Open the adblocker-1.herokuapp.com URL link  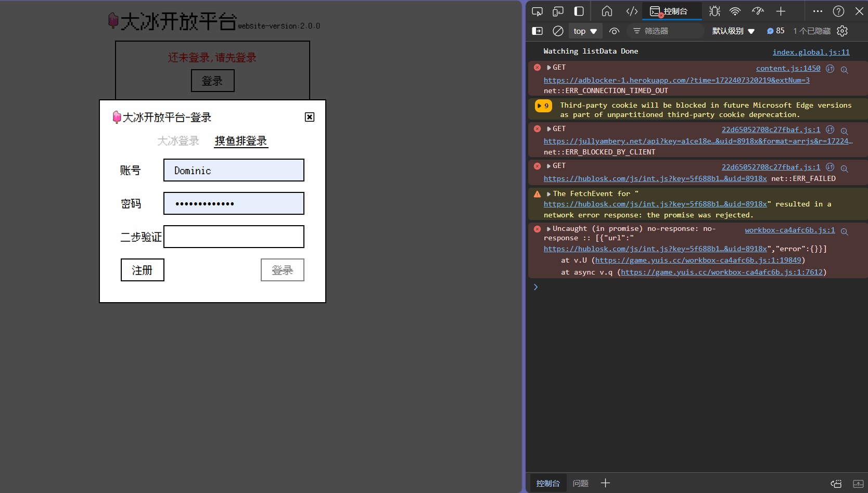click(676, 80)
